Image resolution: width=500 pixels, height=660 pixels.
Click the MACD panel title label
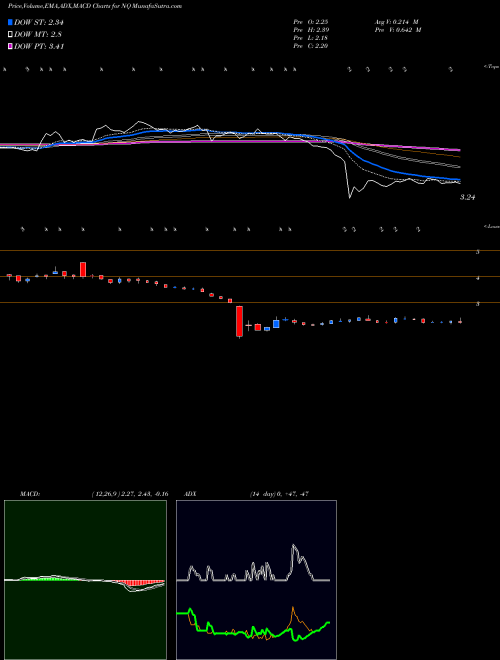coord(30,494)
